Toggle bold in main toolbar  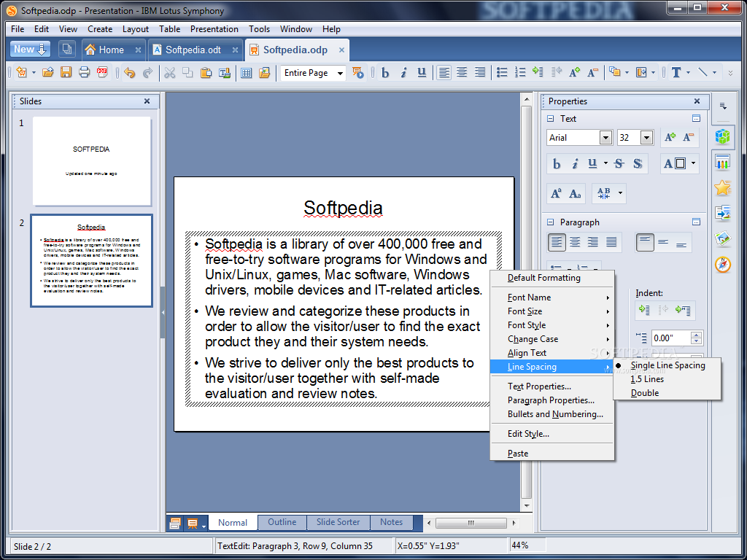coord(385,72)
